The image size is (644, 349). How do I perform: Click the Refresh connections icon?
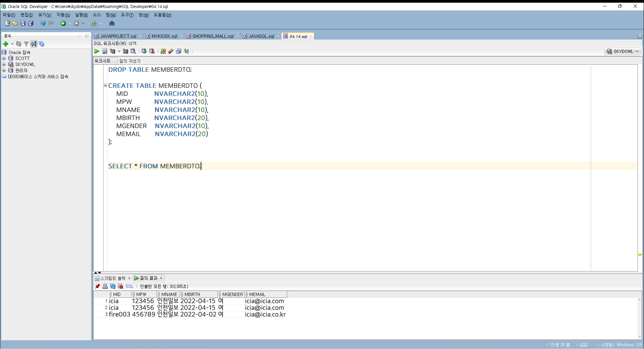tap(19, 44)
